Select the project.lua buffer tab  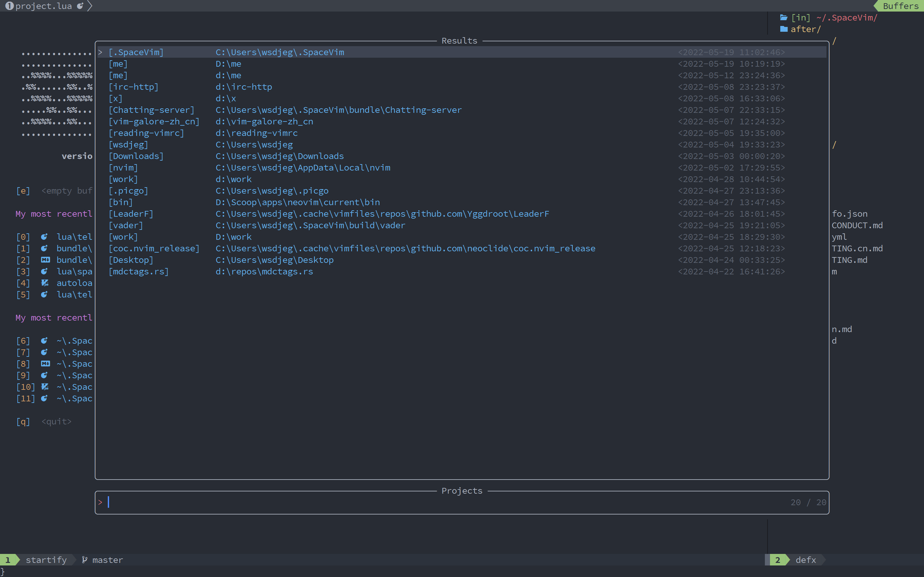coord(43,6)
